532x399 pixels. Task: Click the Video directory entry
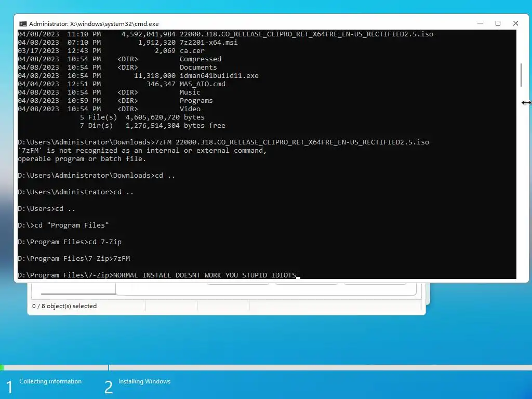click(190, 109)
